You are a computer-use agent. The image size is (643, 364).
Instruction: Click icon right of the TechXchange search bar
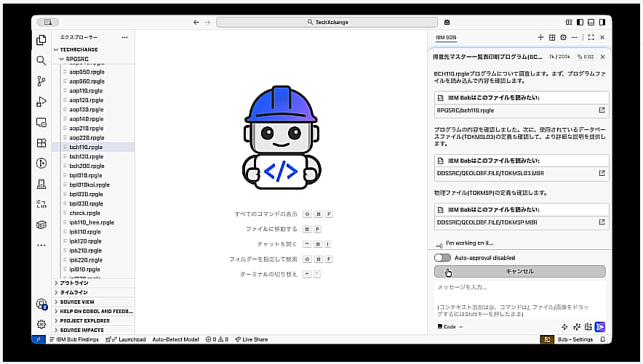[447, 22]
